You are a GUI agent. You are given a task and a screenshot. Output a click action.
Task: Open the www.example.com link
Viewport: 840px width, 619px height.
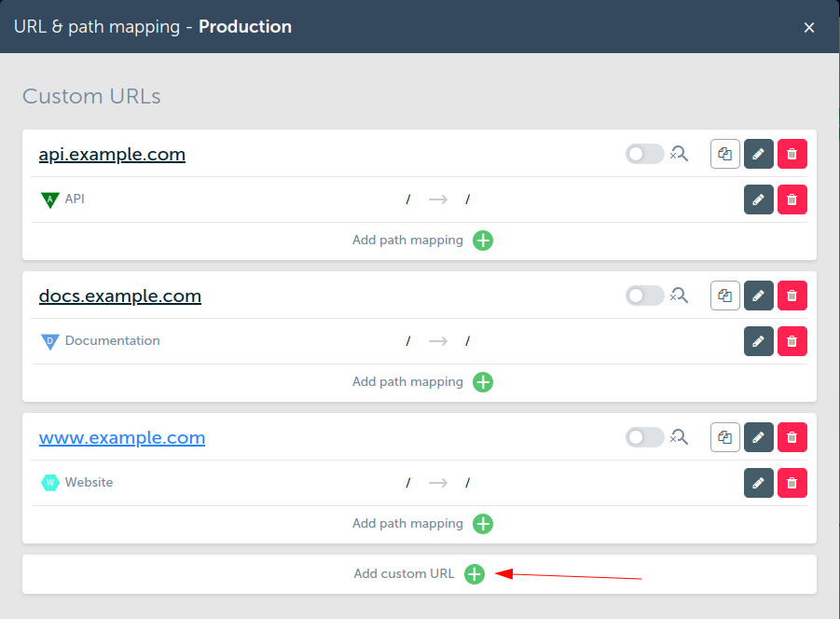122,438
